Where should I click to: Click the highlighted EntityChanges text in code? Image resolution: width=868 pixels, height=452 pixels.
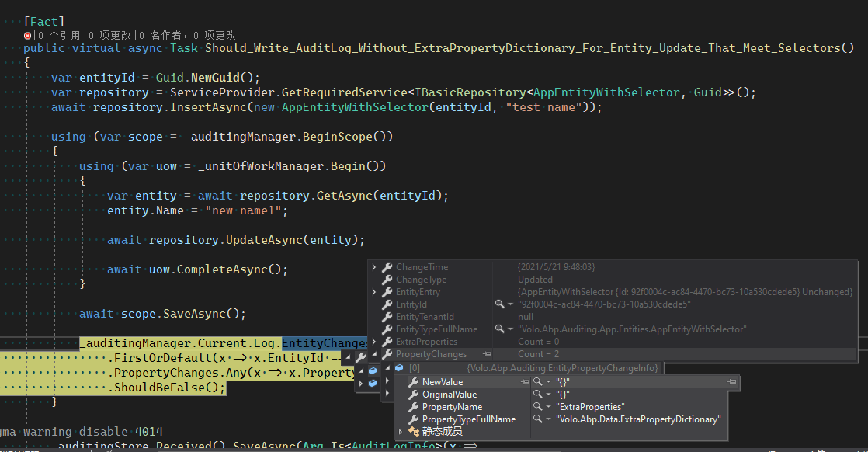coord(324,342)
